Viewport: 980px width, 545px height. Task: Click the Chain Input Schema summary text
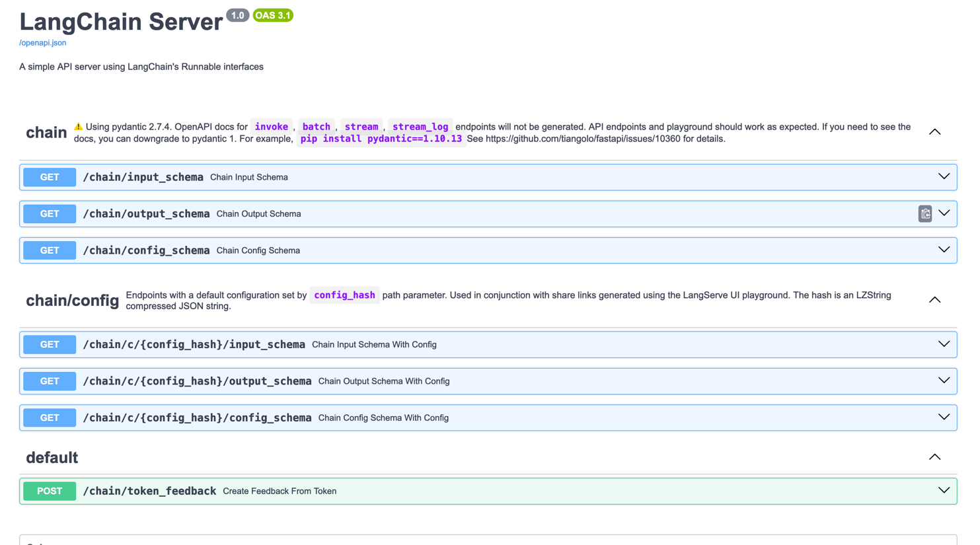tap(249, 177)
